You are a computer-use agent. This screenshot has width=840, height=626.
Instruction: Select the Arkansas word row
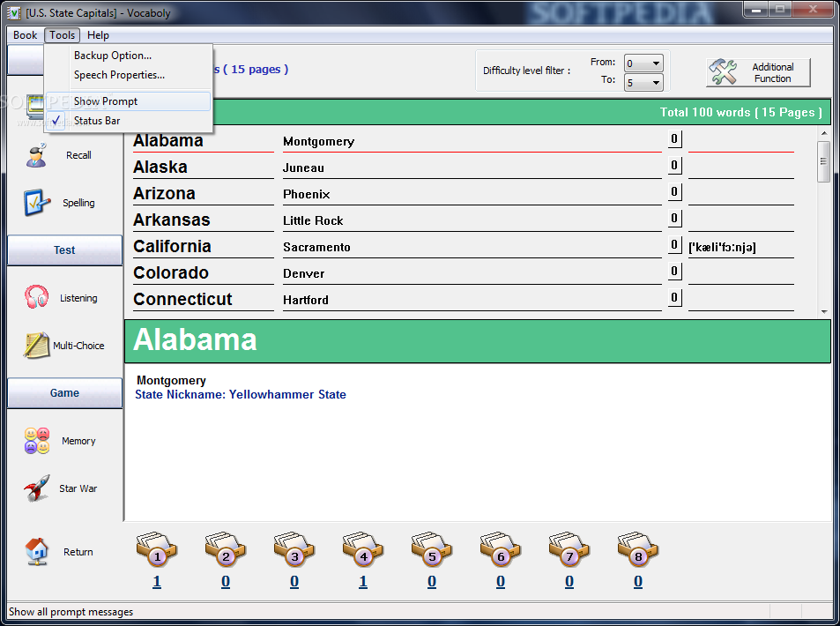464,220
